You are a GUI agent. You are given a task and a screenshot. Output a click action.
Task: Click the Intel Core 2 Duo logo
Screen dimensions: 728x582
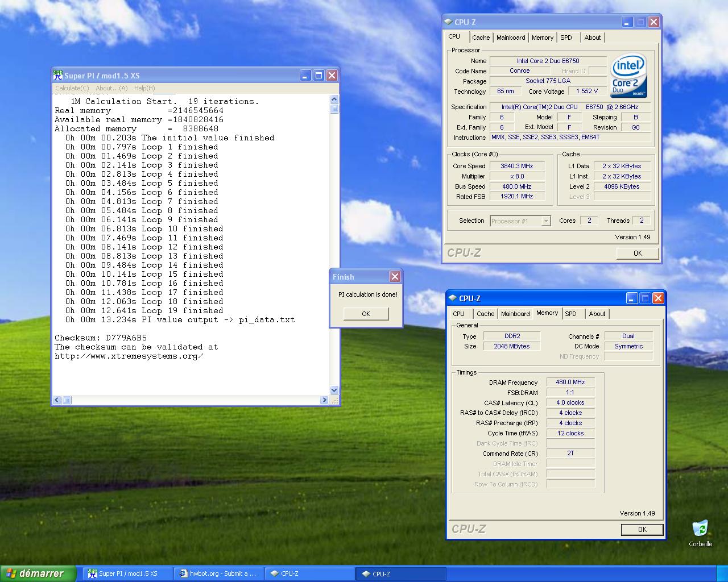(x=628, y=76)
